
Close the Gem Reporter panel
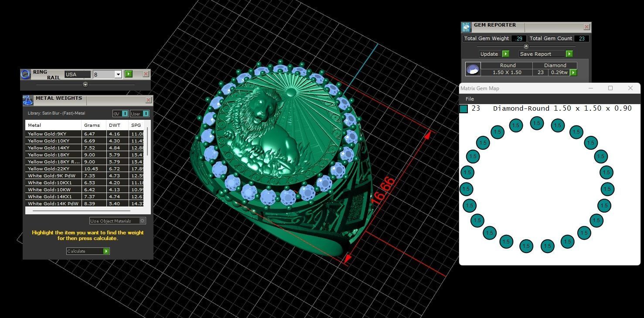coord(586,27)
